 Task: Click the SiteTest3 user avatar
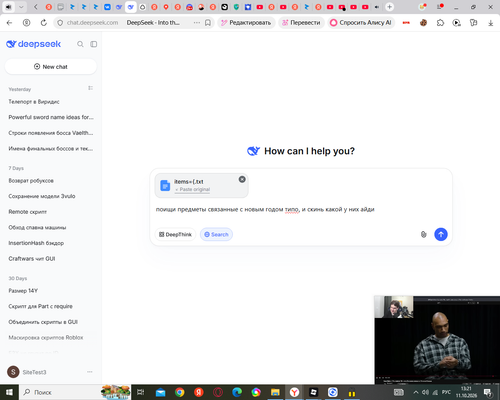coord(13,372)
